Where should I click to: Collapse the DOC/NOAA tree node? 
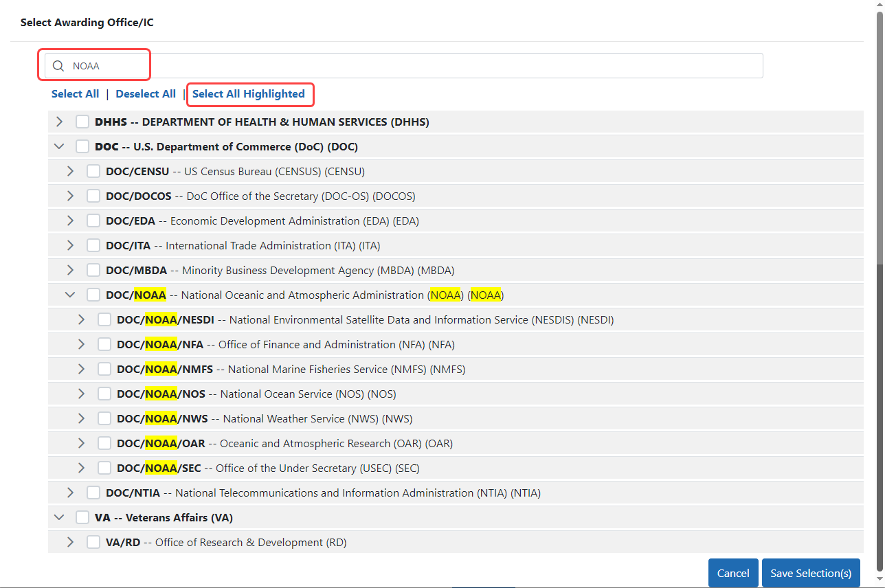point(70,295)
